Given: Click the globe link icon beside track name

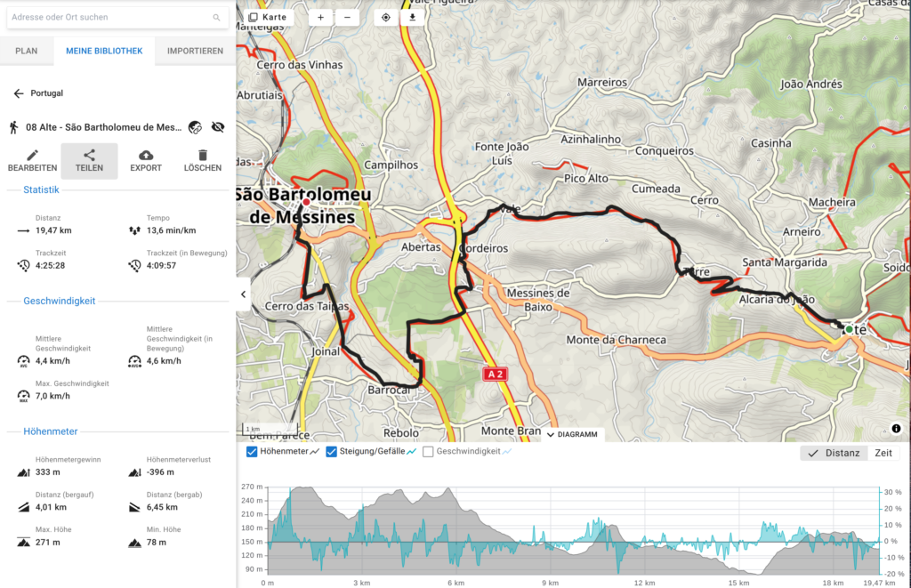Looking at the screenshot, I should [x=196, y=127].
